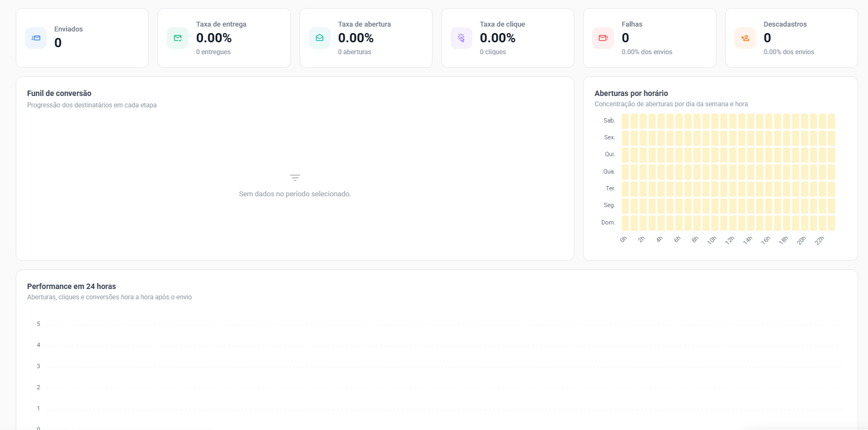The width and height of the screenshot is (868, 430).
Task: Click the "Progressão dos destinatários em cada etapa" subtitle
Action: pos(92,105)
